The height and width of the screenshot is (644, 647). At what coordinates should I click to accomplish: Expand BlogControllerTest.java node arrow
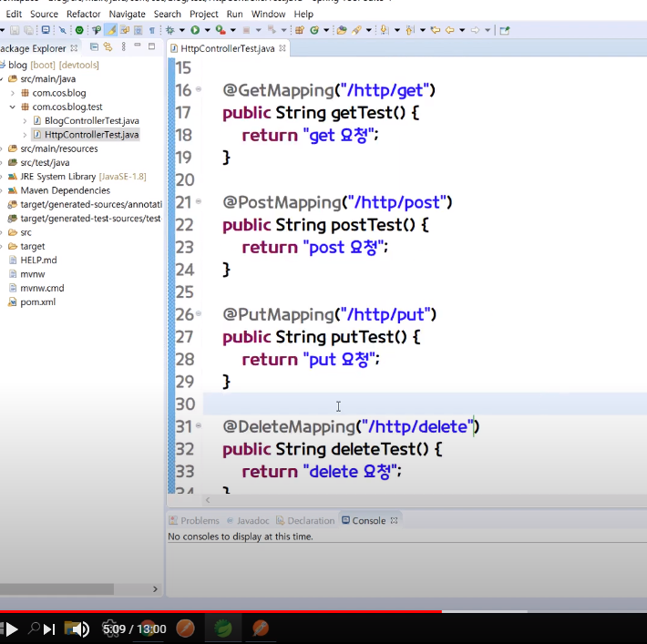pos(25,121)
